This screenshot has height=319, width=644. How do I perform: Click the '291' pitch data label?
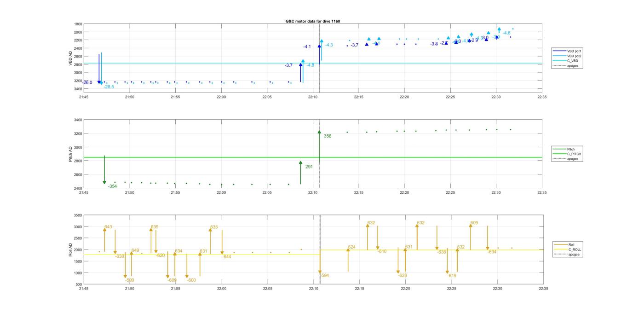(309, 167)
